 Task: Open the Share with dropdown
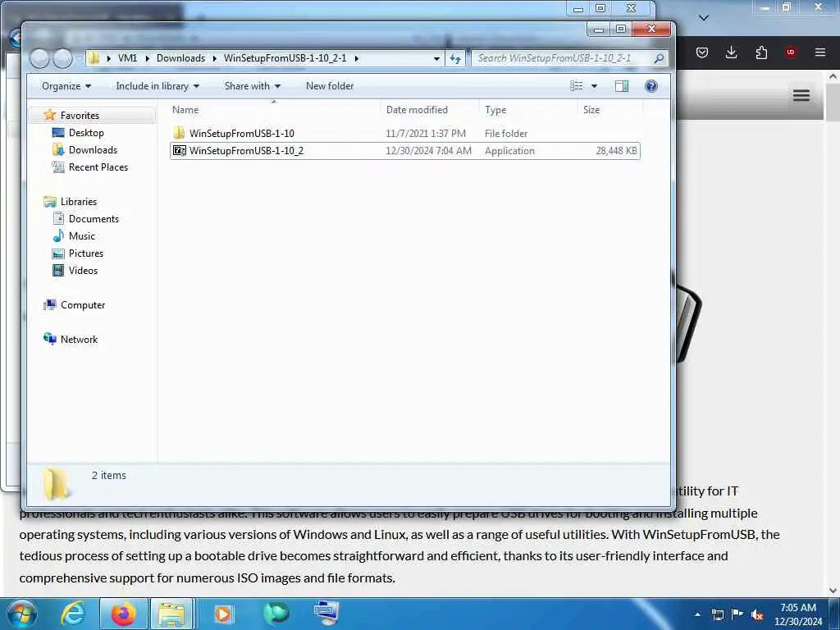click(253, 86)
